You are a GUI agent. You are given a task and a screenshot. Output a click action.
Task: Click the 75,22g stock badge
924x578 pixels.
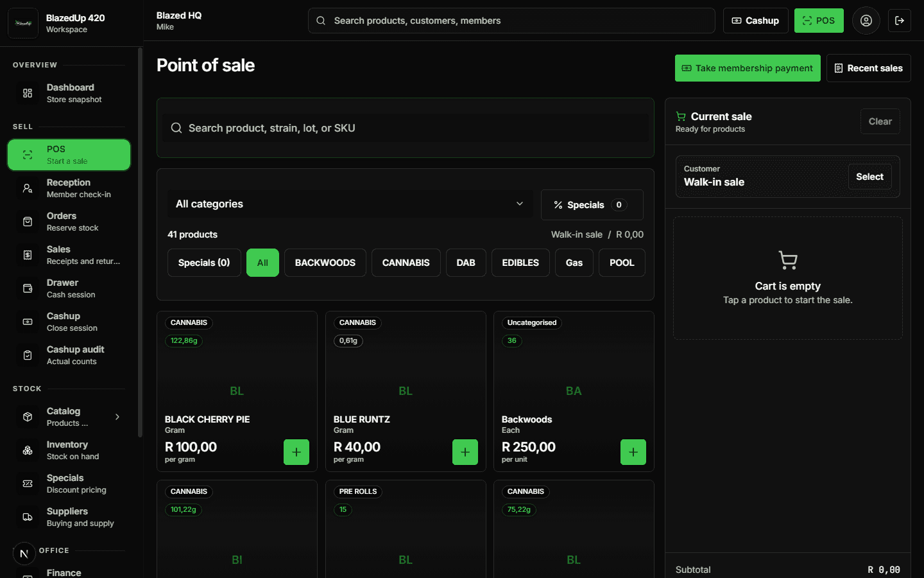(519, 510)
